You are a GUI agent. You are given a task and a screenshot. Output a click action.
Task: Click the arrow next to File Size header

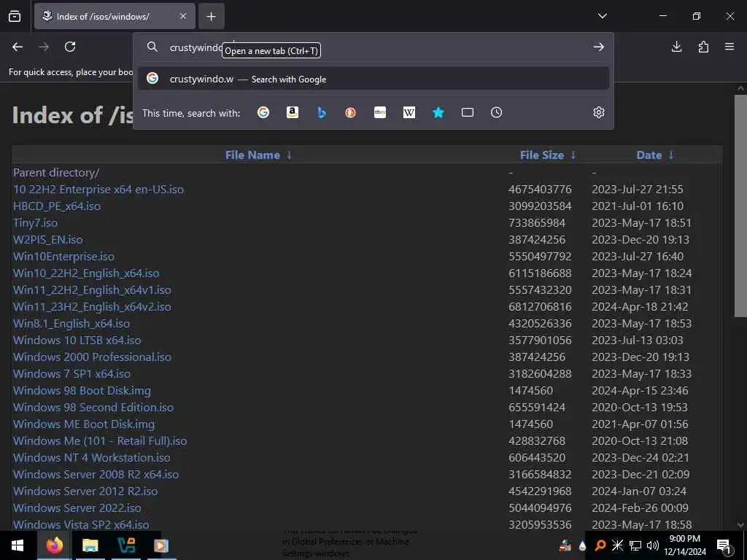pyautogui.click(x=573, y=155)
